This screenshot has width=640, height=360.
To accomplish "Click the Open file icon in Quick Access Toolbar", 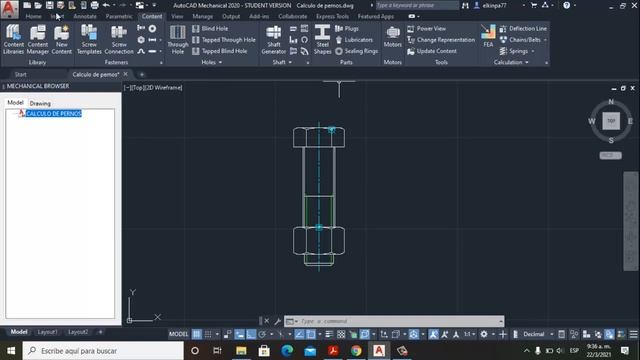I will click(38, 5).
